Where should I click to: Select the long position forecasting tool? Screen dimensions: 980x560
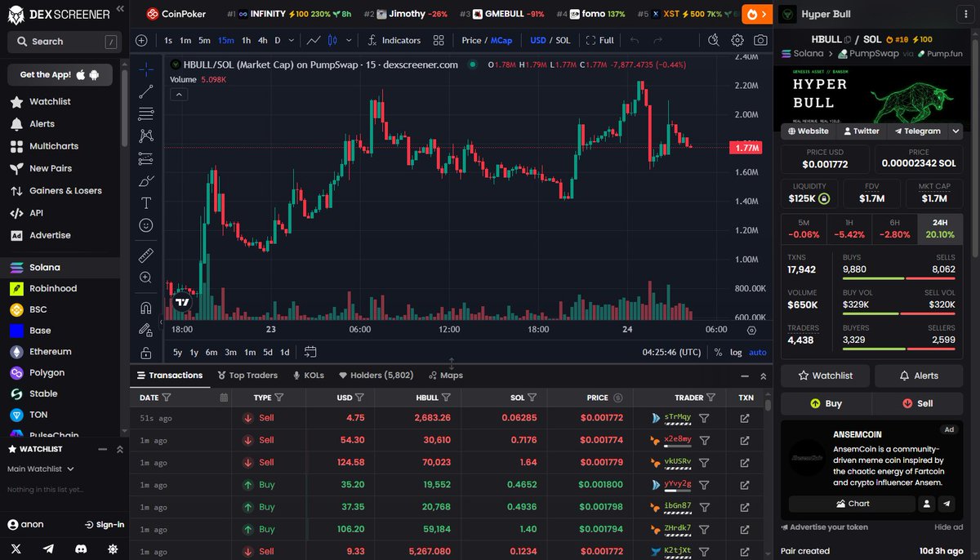[146, 158]
